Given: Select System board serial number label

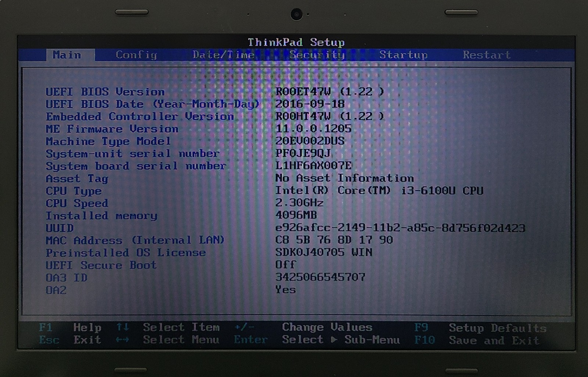Looking at the screenshot, I should 136,166.
